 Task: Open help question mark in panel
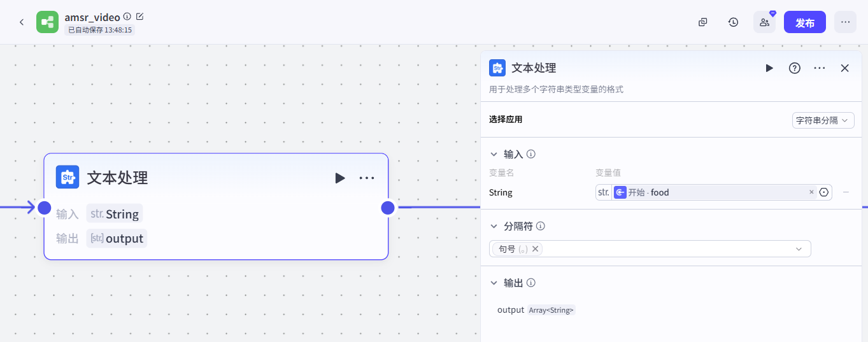pyautogui.click(x=795, y=68)
